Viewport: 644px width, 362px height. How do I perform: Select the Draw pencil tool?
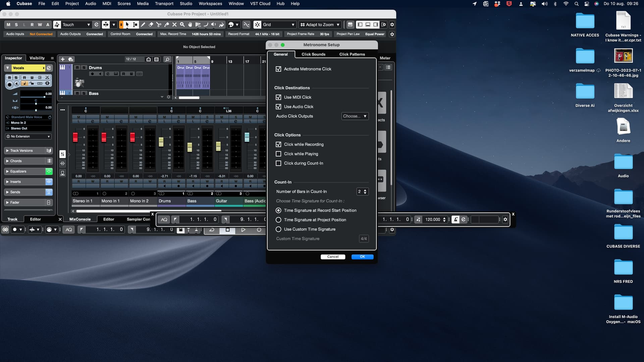tap(143, 24)
